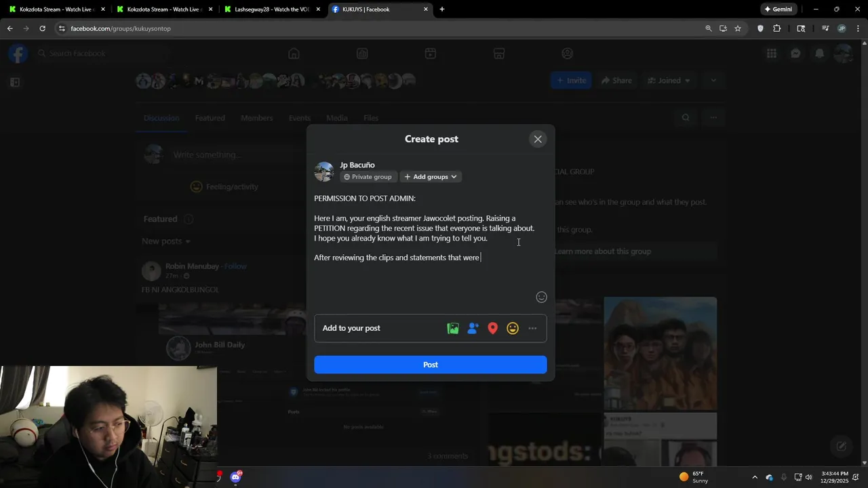
Task: Open the Discussion tab
Action: [161, 118]
